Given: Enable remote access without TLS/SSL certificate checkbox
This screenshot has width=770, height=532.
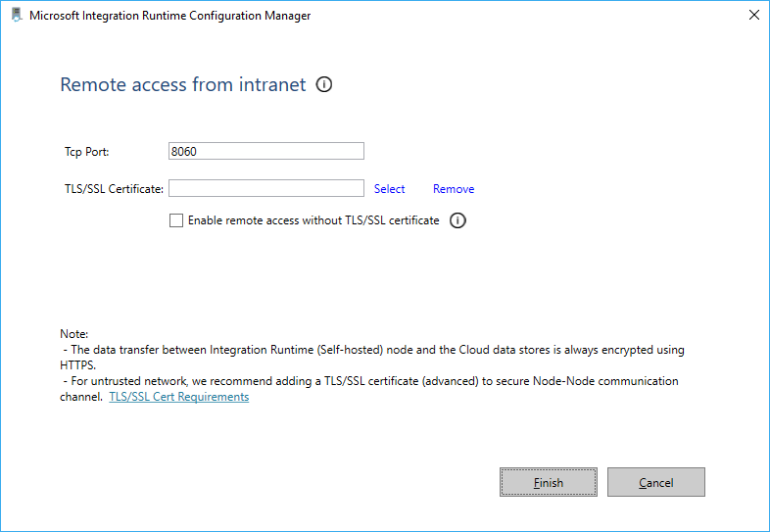Looking at the screenshot, I should [176, 220].
